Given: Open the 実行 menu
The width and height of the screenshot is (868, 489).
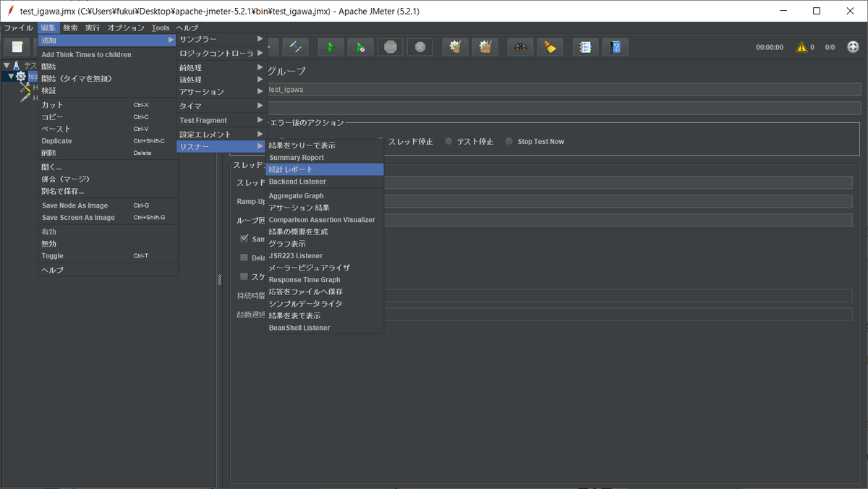Looking at the screenshot, I should (x=93, y=27).
